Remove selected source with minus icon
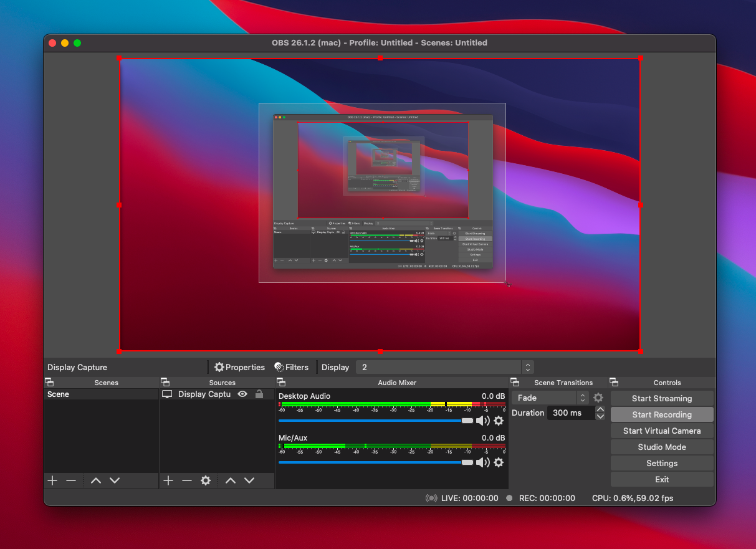Viewport: 756px width, 549px height. point(186,480)
